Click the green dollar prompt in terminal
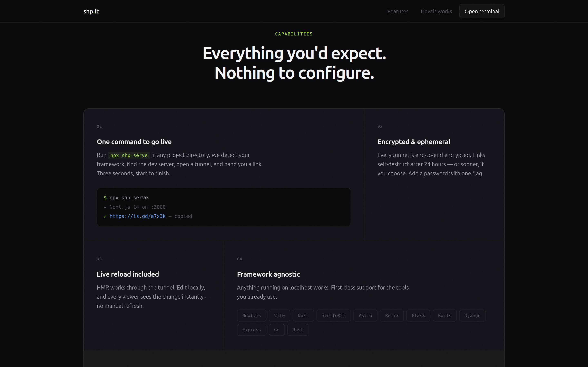This screenshot has height=367, width=588. point(105,198)
